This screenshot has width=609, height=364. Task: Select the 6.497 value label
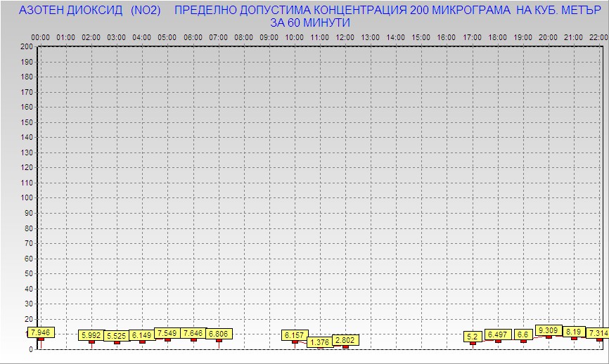pos(498,334)
